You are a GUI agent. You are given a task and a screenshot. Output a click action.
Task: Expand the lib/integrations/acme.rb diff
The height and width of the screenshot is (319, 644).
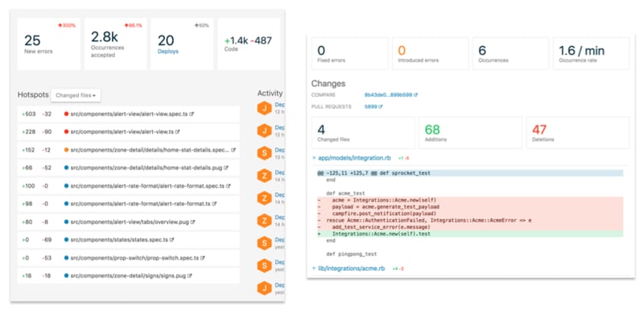[314, 268]
